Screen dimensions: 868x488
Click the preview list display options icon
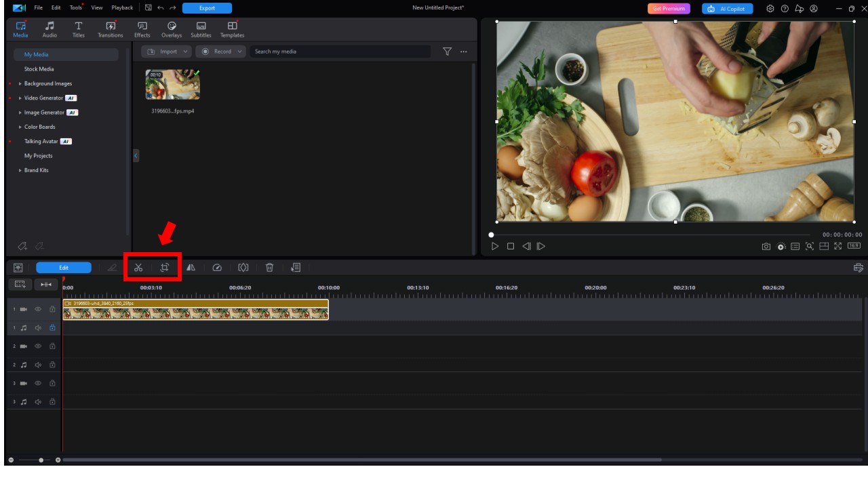pos(795,246)
